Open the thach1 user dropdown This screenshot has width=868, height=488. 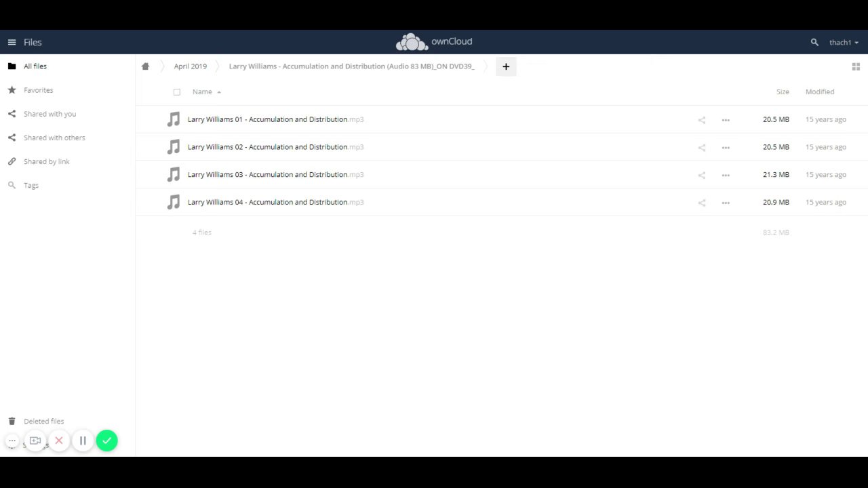844,42
